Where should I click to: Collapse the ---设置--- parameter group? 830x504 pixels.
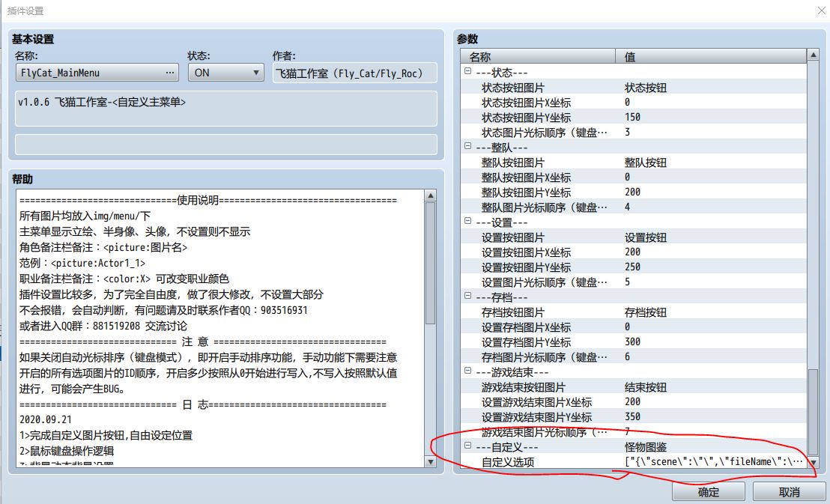[x=468, y=221]
